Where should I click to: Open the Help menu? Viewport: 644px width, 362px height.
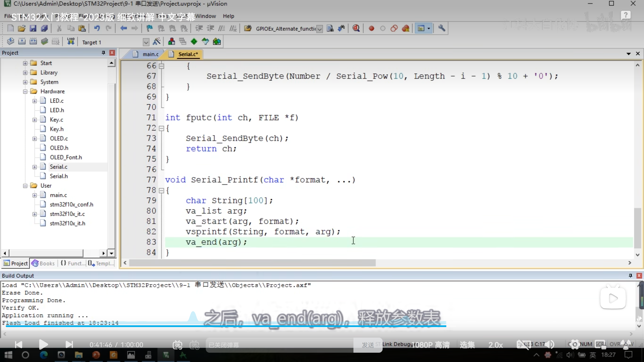tap(228, 16)
